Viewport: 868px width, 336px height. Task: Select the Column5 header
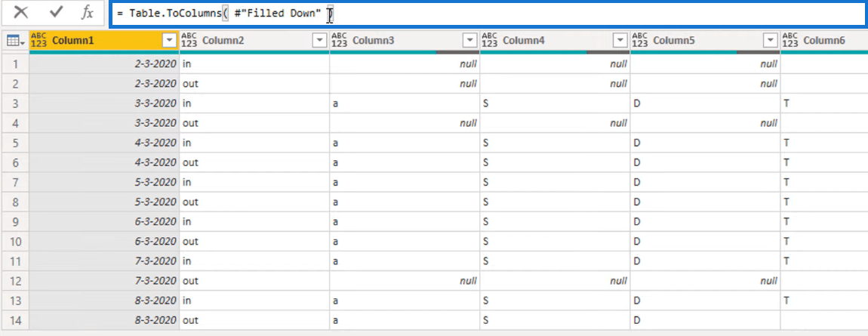(x=706, y=41)
